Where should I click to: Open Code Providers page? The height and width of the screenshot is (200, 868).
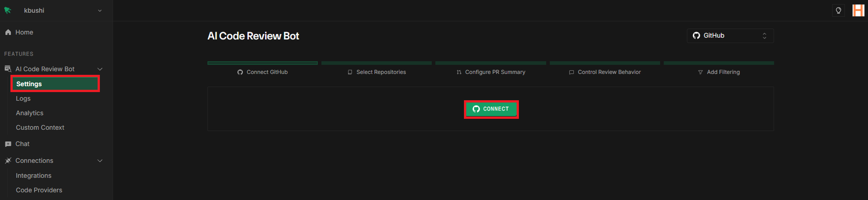39,190
